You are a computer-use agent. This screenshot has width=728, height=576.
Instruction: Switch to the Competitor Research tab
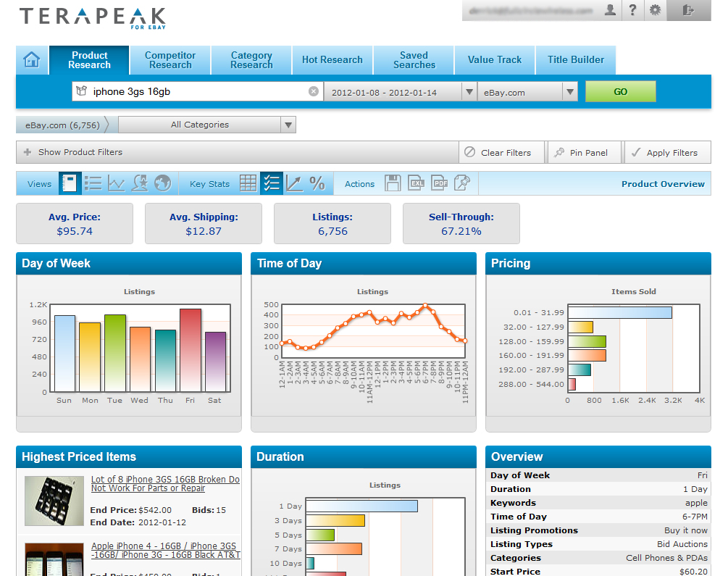tap(170, 60)
